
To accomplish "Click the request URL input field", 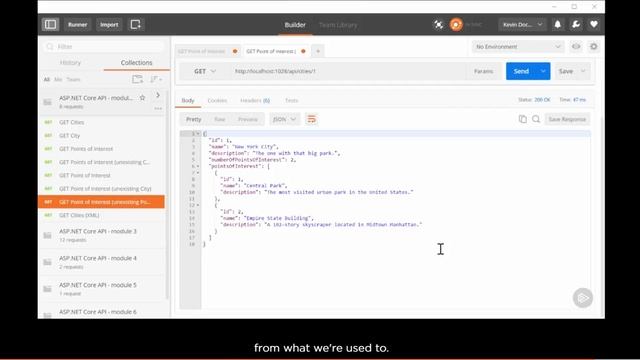I will pos(348,71).
